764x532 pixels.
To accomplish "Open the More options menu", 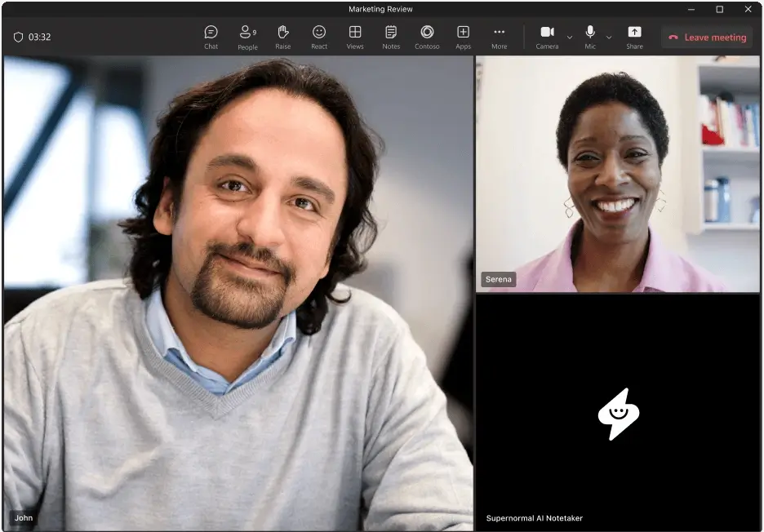I will tap(499, 37).
